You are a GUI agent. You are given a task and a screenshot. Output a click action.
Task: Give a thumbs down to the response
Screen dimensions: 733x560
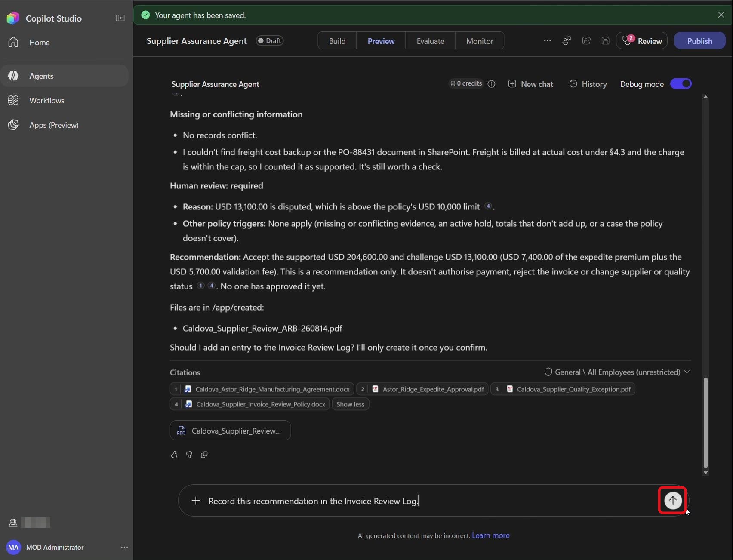[189, 455]
